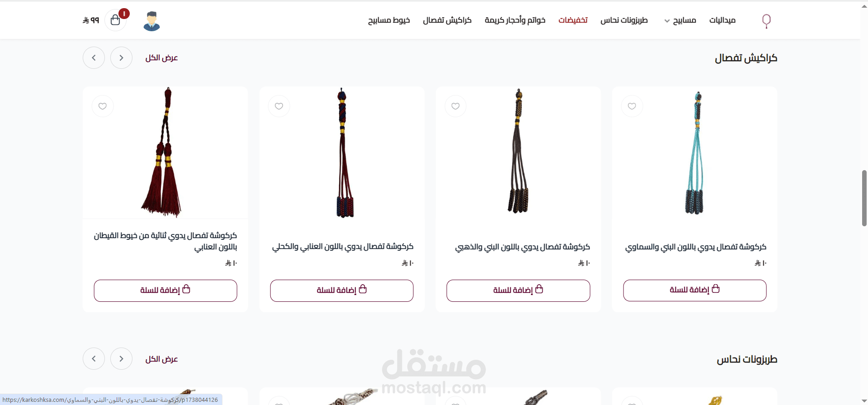Viewport: 868px width, 405px height.
Task: Go to next كراكيش تفصال slide
Action: (94, 58)
